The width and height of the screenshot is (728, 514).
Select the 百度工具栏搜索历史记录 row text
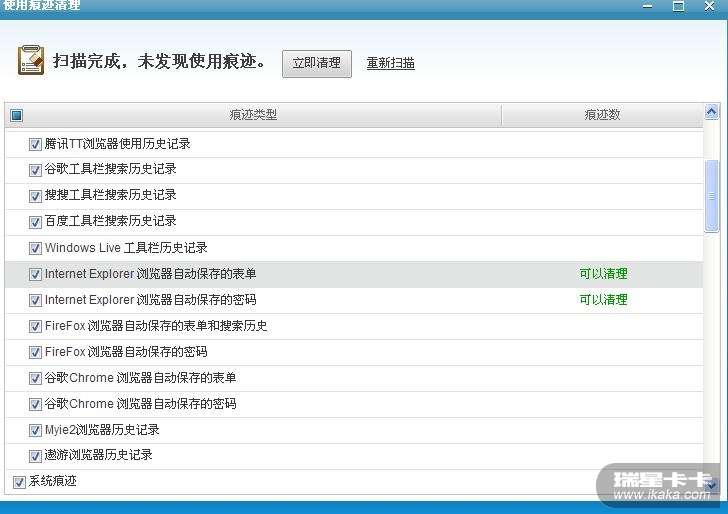pyautogui.click(x=110, y=221)
